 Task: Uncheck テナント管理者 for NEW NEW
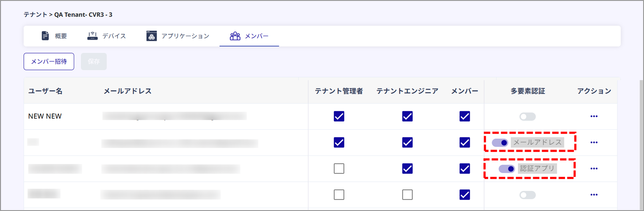tap(339, 116)
